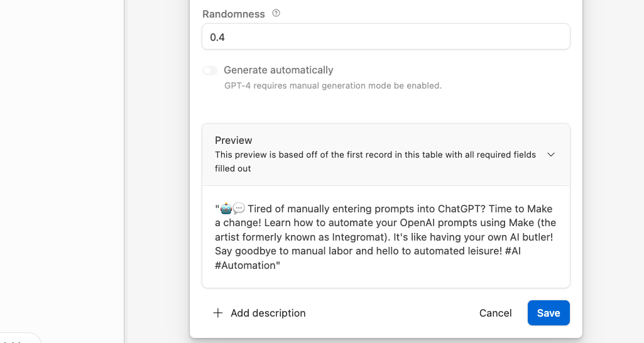644x343 pixels.
Task: Click the Randomness help question mark icon
Action: click(276, 13)
